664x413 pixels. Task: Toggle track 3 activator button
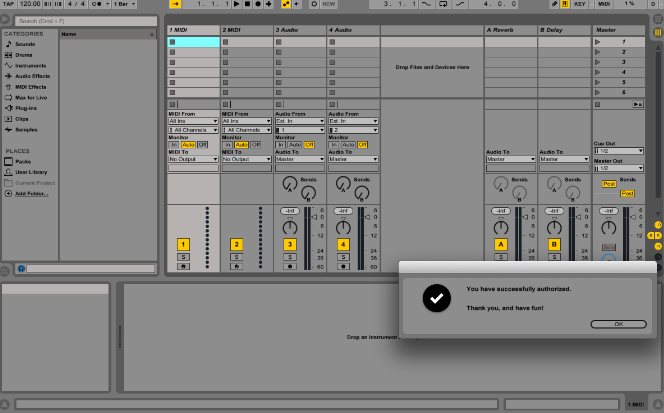pyautogui.click(x=290, y=244)
